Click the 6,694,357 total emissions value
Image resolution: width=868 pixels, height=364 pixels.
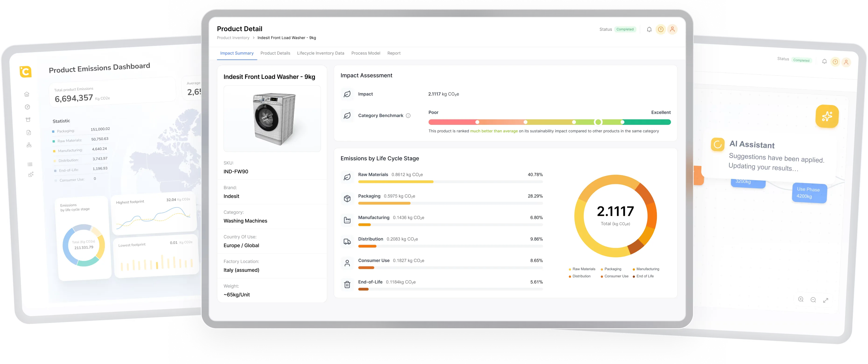click(74, 98)
